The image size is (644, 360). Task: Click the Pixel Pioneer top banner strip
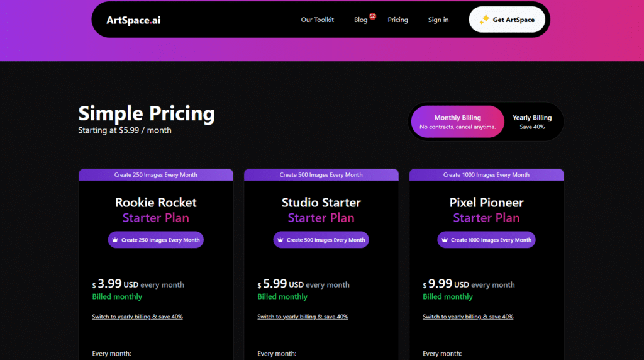[486, 175]
